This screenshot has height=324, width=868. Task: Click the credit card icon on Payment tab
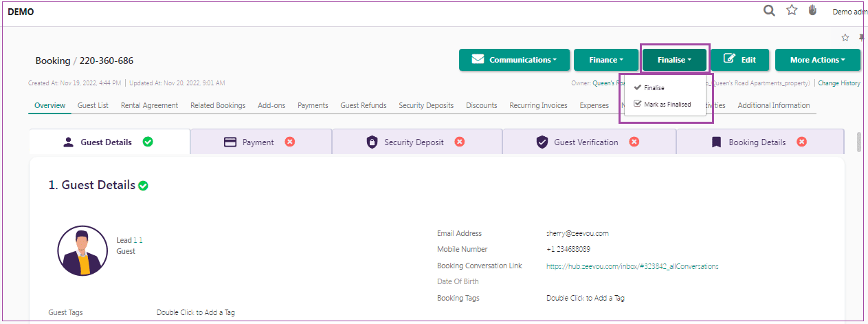(x=231, y=142)
